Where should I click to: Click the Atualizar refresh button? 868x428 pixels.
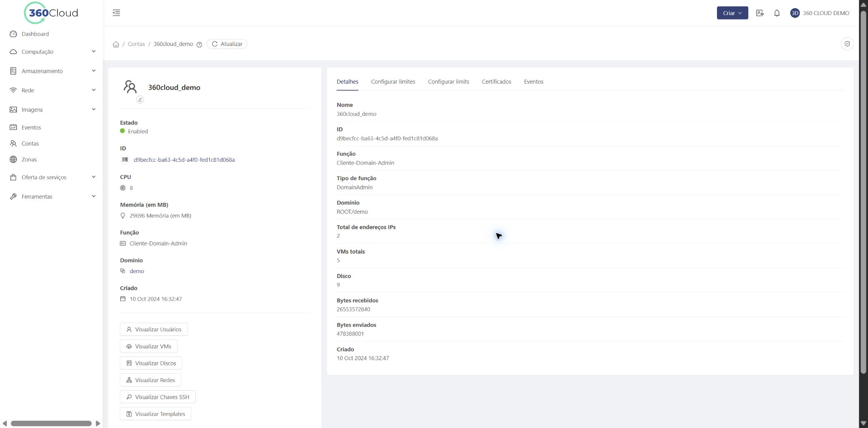(x=227, y=44)
